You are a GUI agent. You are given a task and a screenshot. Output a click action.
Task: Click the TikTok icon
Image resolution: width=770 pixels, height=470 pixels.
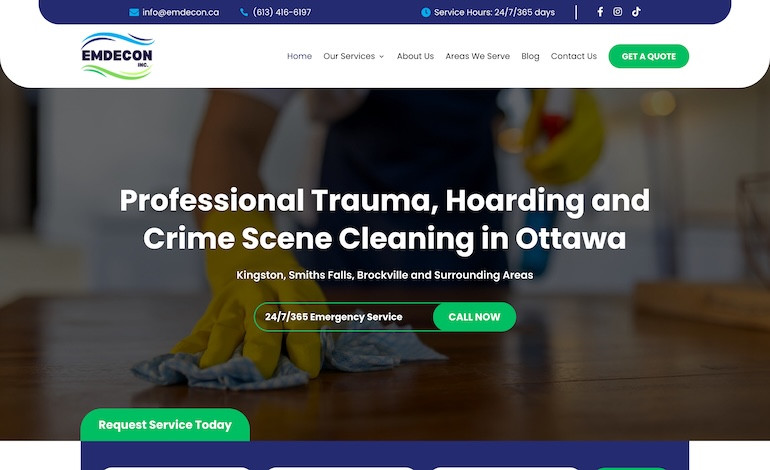coord(636,12)
